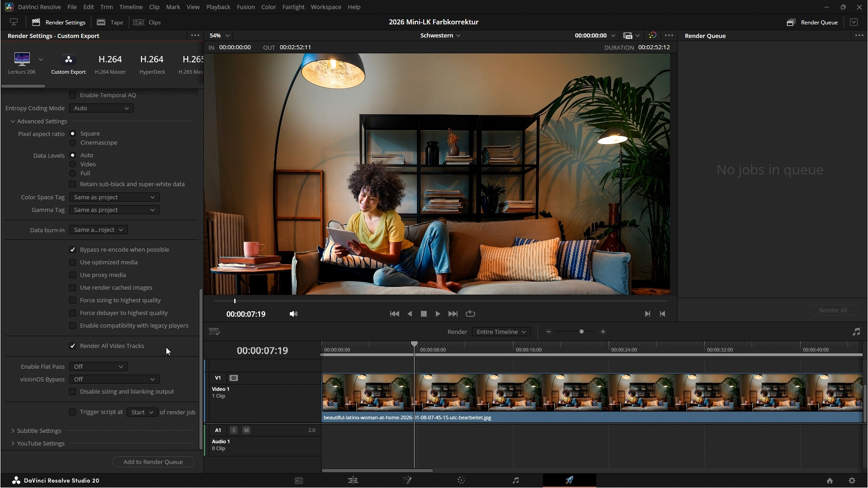
Task: Mute viewer audio with the speaker icon
Action: [x=293, y=314]
